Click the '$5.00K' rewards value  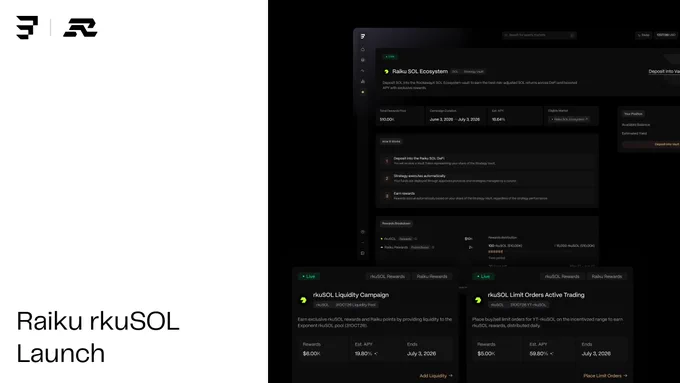coord(486,354)
